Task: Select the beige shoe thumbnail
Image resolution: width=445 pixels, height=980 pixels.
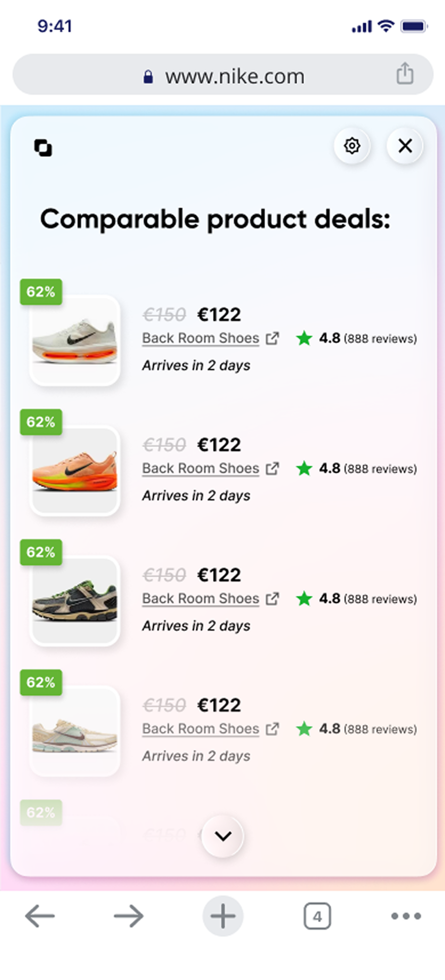Action: [x=75, y=731]
